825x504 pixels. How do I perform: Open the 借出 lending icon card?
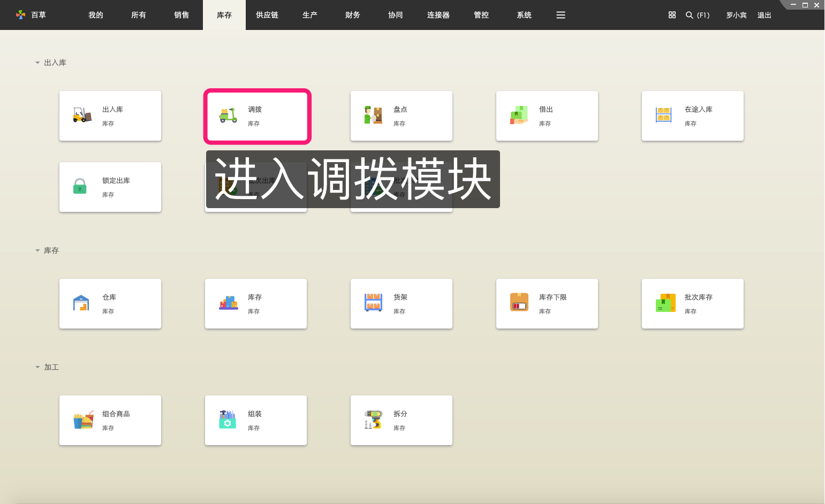point(547,116)
